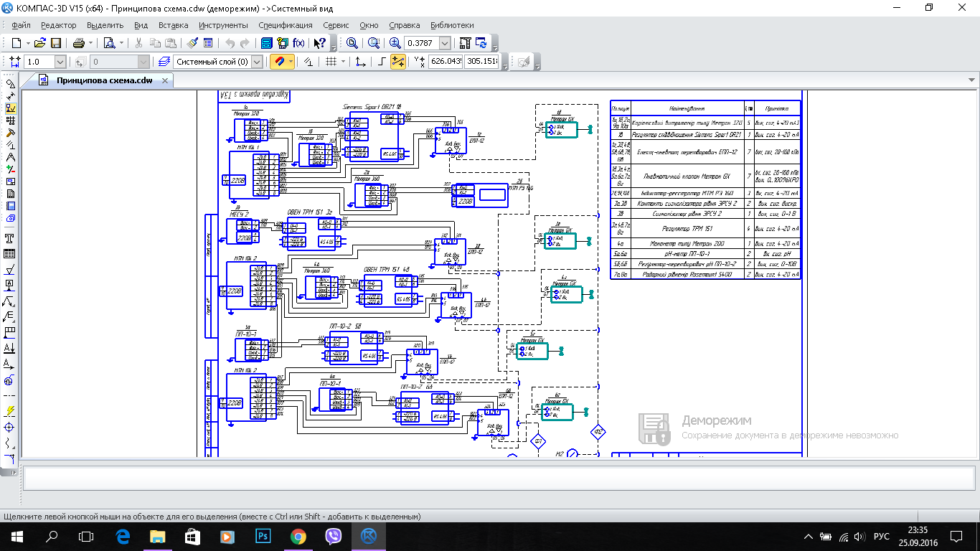Copy properties with the brush icon
Screen dimensions: 980x551
pyautogui.click(x=191, y=43)
